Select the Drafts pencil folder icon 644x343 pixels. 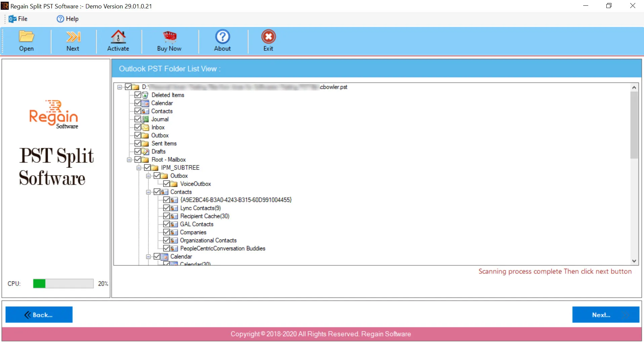(x=145, y=152)
